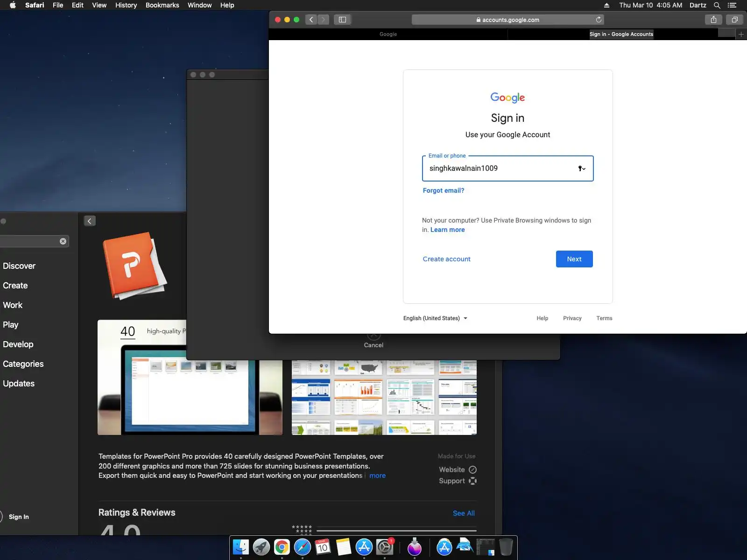This screenshot has width=747, height=560.
Task: Open the App Store icon beside Notes
Action: (x=364, y=547)
